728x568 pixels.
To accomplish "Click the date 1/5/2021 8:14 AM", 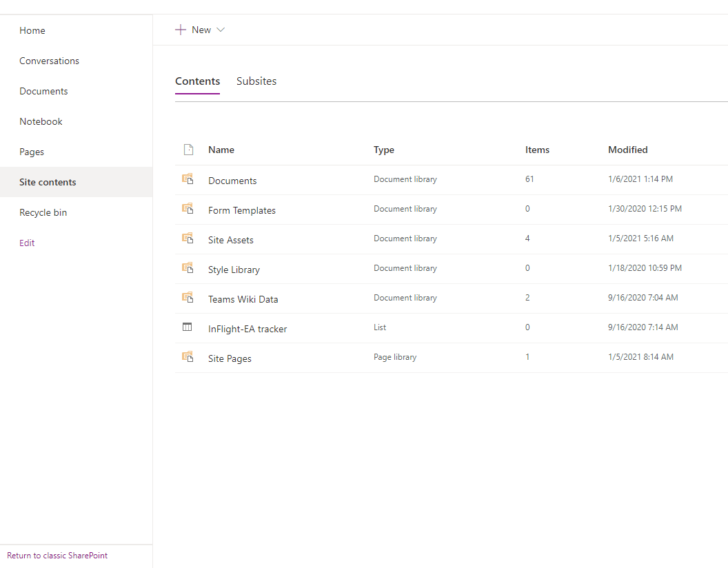I will point(640,357).
